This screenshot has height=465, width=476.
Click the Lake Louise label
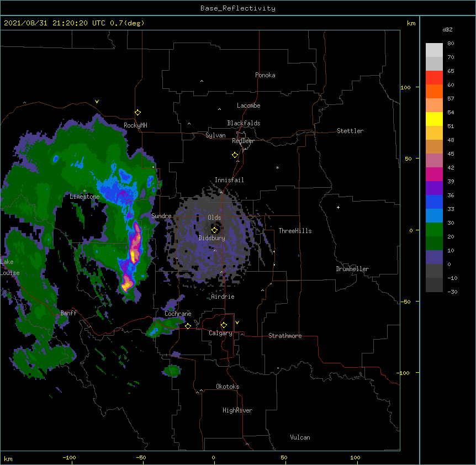[9, 267]
